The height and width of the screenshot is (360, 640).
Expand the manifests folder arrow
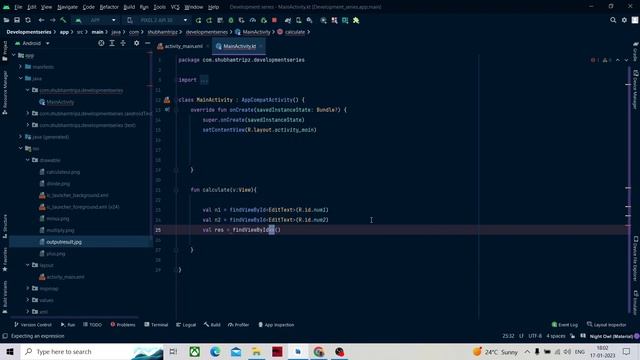[x=20, y=67]
